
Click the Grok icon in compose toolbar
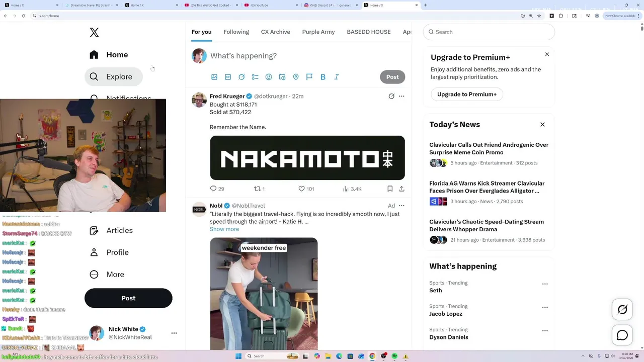point(242,77)
